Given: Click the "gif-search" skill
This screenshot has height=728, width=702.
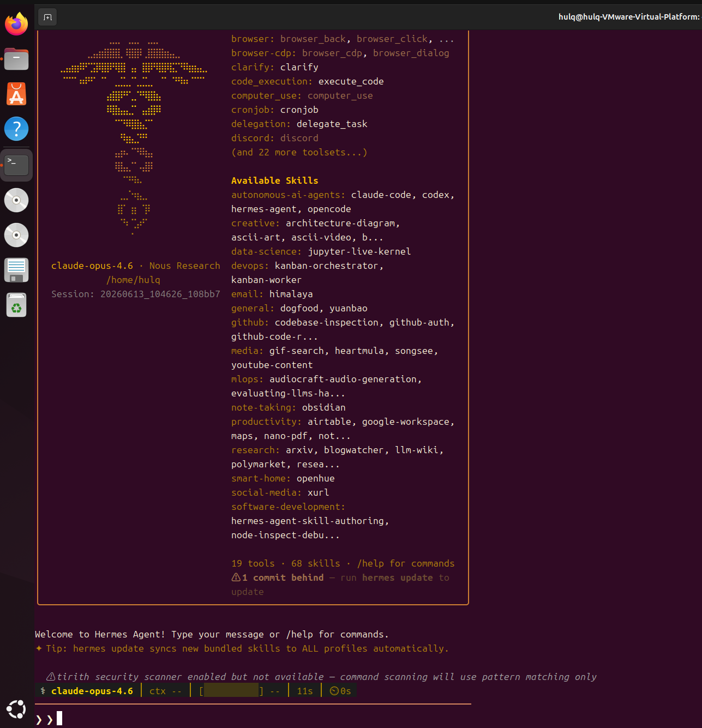Looking at the screenshot, I should 297,351.
